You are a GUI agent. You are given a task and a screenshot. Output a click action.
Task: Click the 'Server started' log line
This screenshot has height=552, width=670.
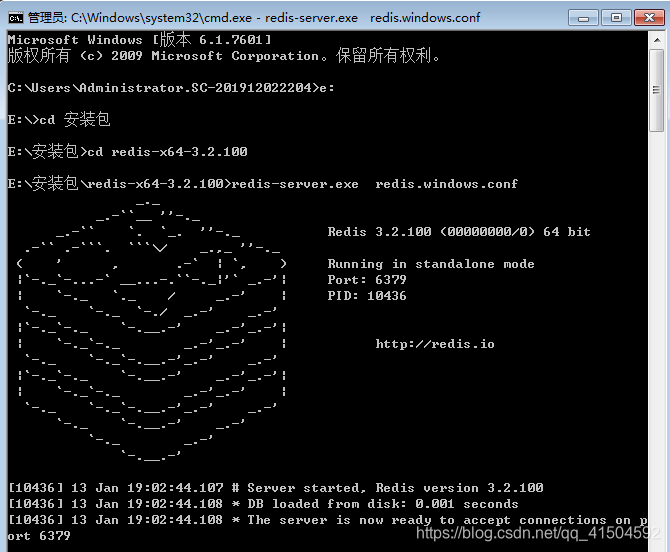(276, 488)
